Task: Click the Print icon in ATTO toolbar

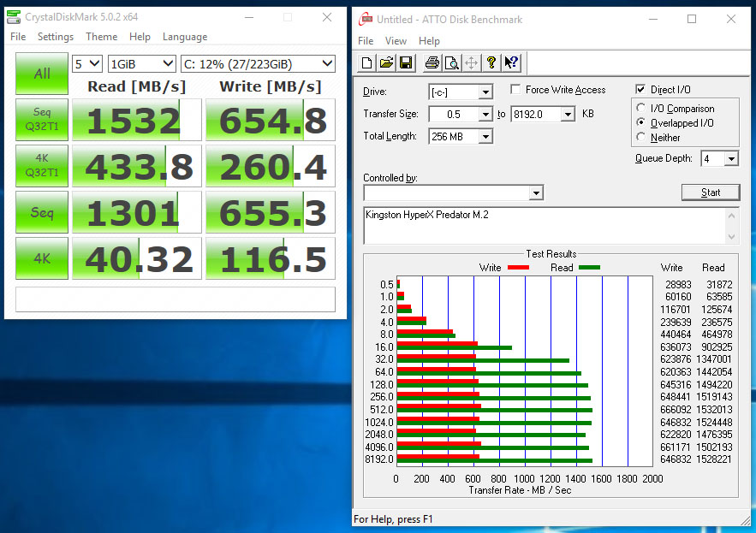Action: [x=432, y=62]
